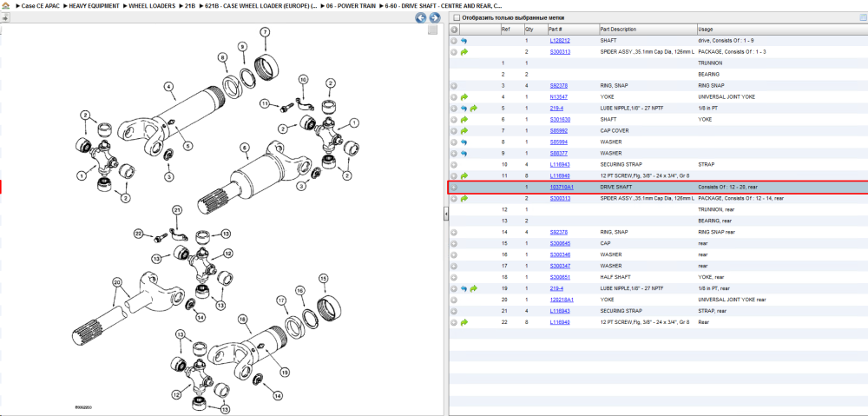Open part number link S300651

tap(560, 277)
